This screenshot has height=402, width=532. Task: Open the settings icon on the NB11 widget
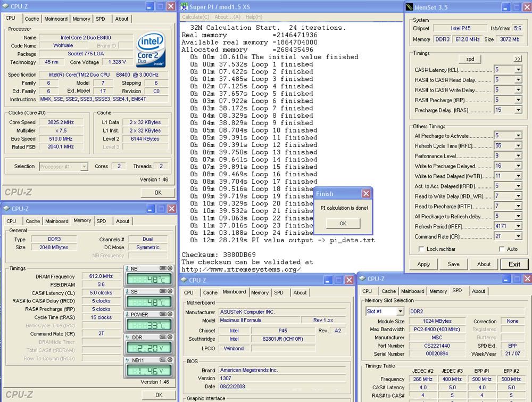click(x=163, y=359)
